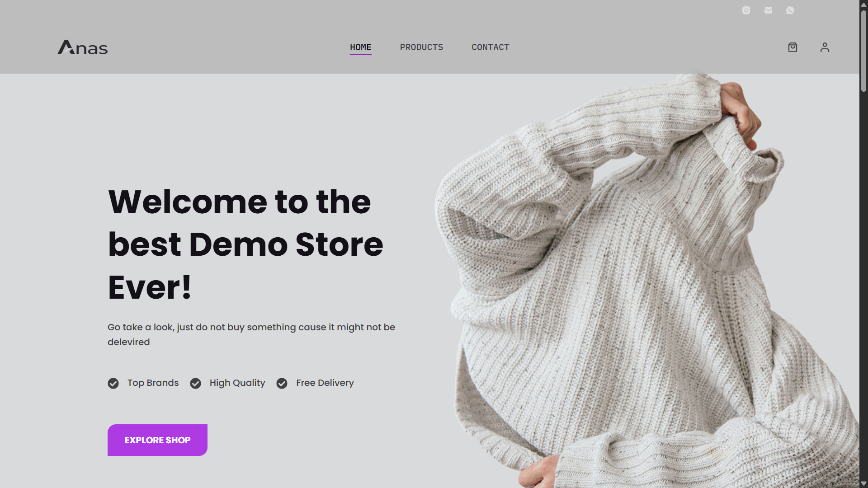Click the Welcome headline text
Screen dimensions: 868x488
coord(245,244)
